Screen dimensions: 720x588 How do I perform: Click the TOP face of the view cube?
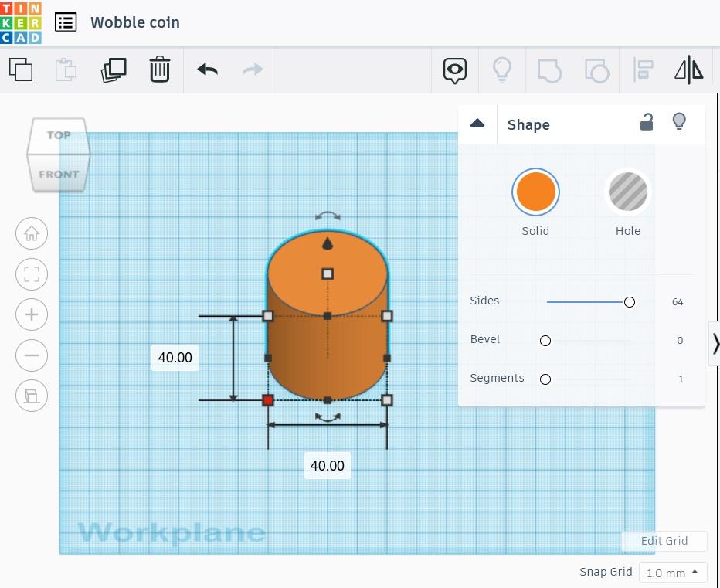[x=59, y=135]
